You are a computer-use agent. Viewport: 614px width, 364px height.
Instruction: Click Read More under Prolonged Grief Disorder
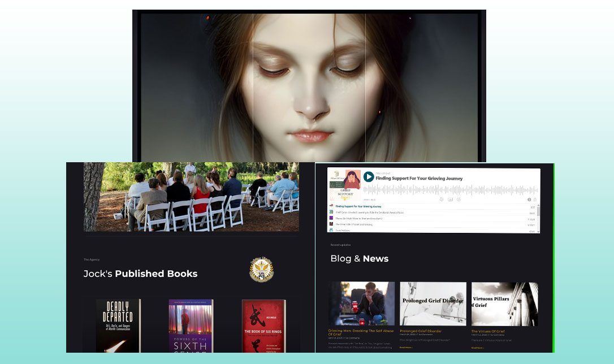point(406,348)
